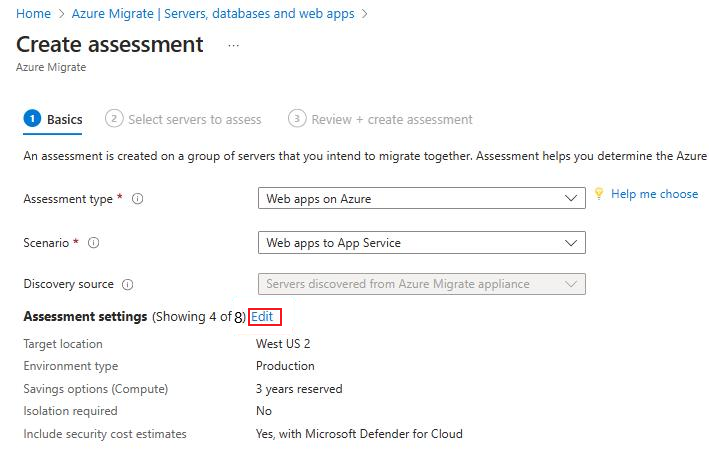The width and height of the screenshot is (709, 465).
Task: Click the step 1 circle icon
Action: pos(32,119)
